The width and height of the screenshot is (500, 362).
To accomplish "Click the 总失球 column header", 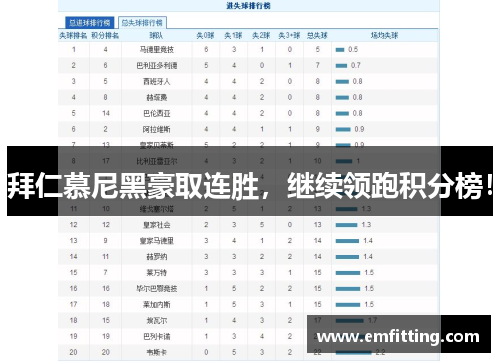I will click(317, 35).
